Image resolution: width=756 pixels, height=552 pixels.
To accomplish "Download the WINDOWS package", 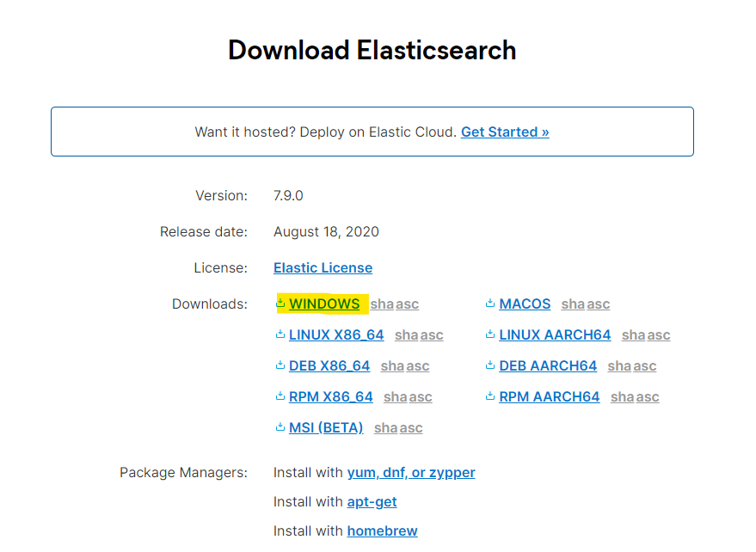I will tap(324, 304).
